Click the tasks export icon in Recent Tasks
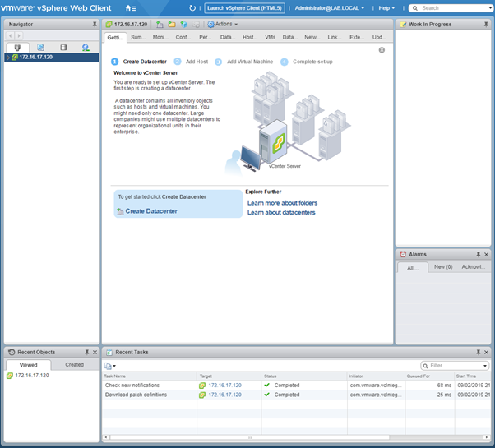The height and width of the screenshot is (448, 495). pyautogui.click(x=110, y=366)
